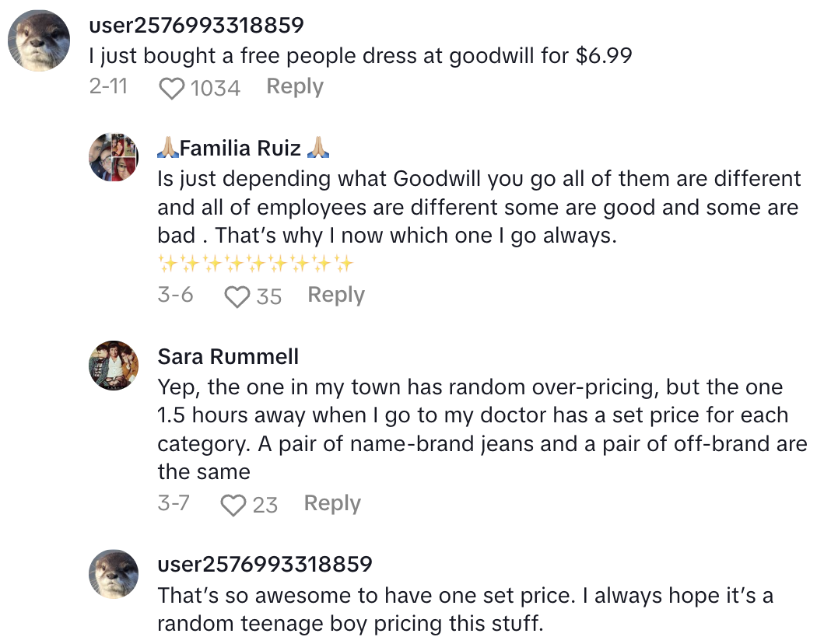Like the free people dress comment
The height and width of the screenshot is (644, 831).
coord(171,89)
